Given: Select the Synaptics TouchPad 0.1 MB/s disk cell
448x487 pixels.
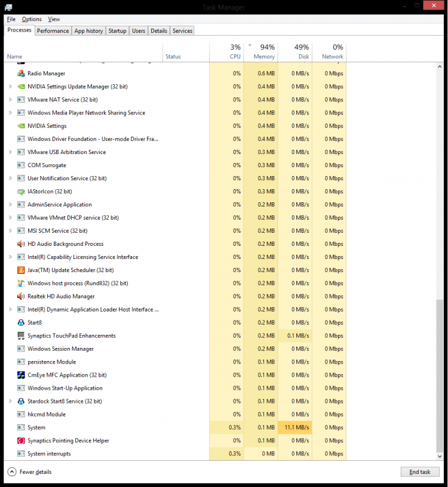Looking at the screenshot, I should point(295,336).
